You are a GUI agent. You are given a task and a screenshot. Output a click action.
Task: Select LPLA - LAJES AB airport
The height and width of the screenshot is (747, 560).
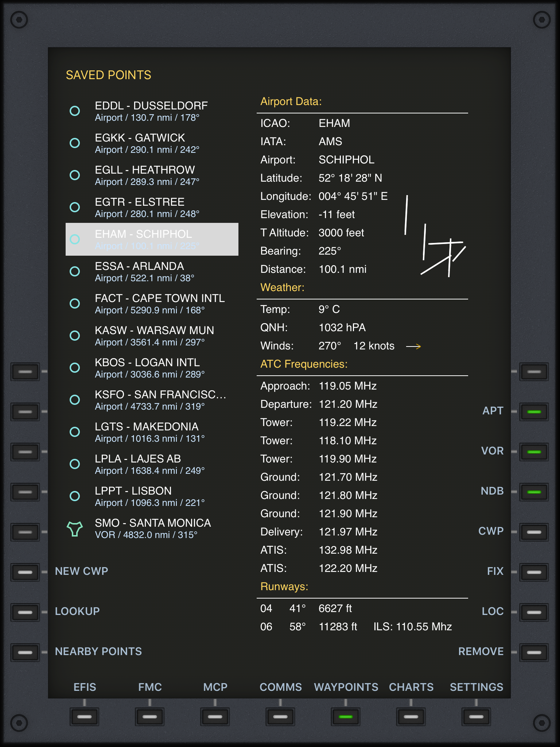152,464
